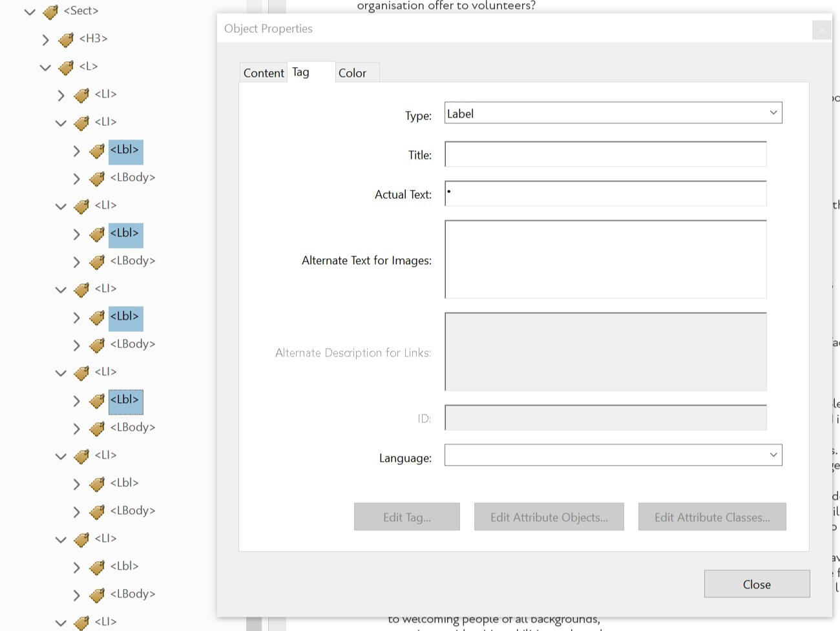The width and height of the screenshot is (840, 631).
Task: Click the Edit Tag button
Action: (406, 516)
